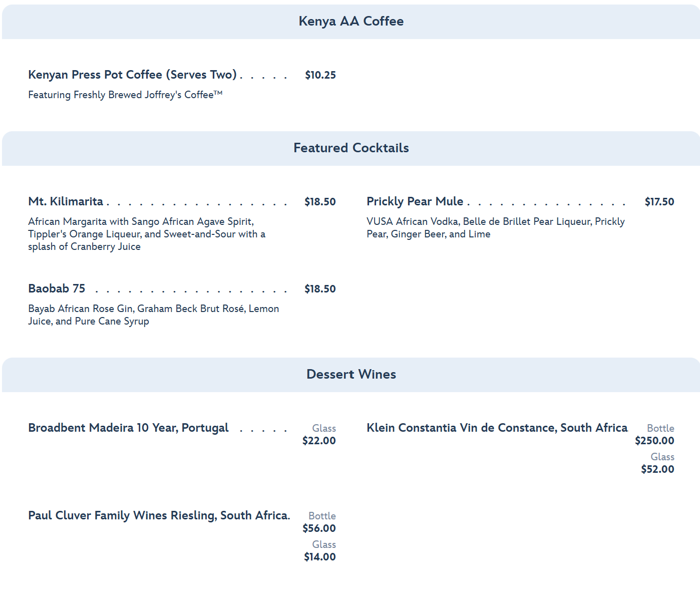Viewport: 700px width, 593px height.
Task: Select the Baobab 75 cocktail title
Action: pos(57,289)
